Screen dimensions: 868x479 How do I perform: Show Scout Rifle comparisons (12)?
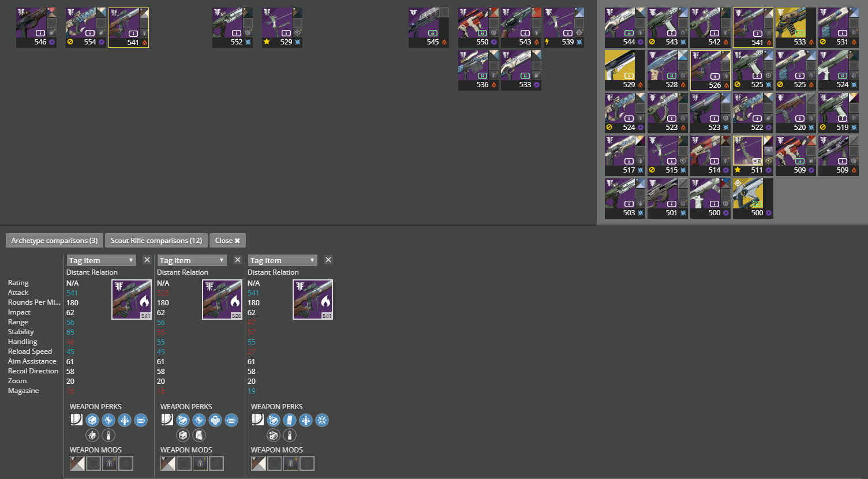(156, 241)
